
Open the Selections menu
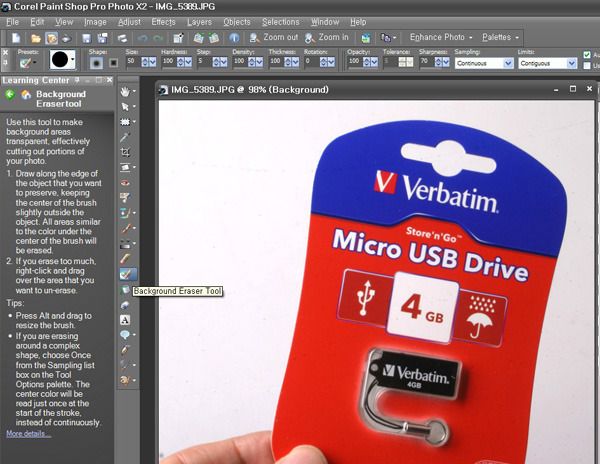click(x=280, y=22)
